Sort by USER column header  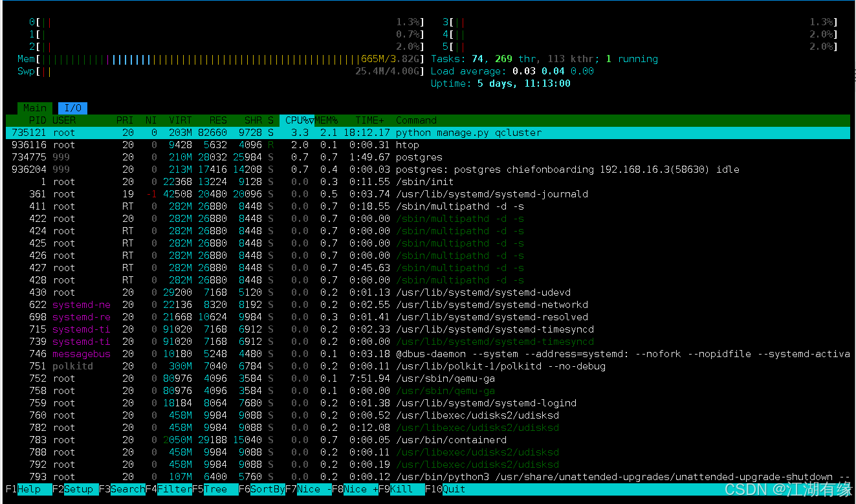(x=64, y=120)
